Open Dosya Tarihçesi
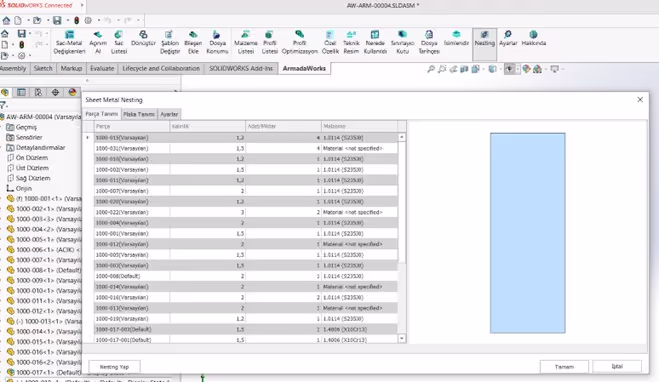This screenshot has width=659, height=382. tap(429, 42)
